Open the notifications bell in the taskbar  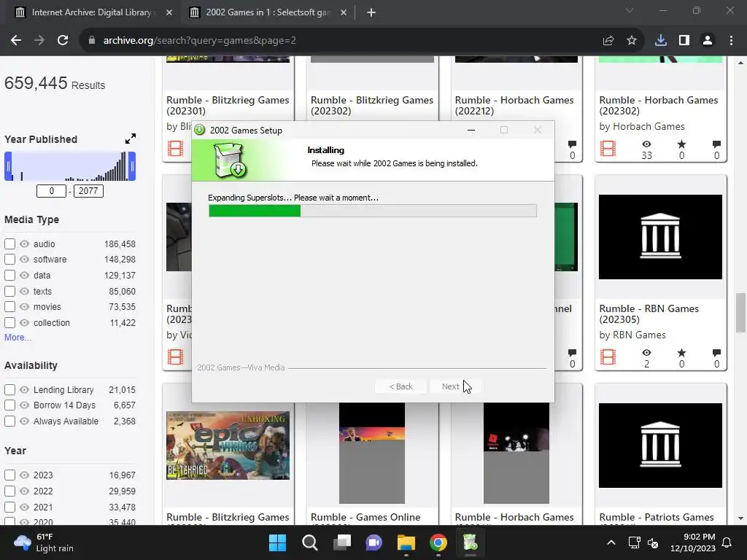click(727, 542)
